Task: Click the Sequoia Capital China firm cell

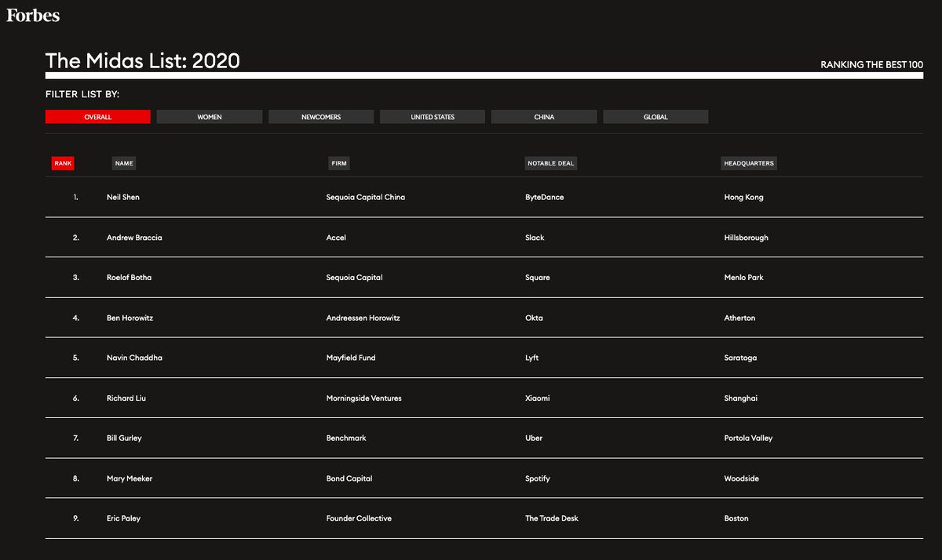Action: pyautogui.click(x=366, y=197)
